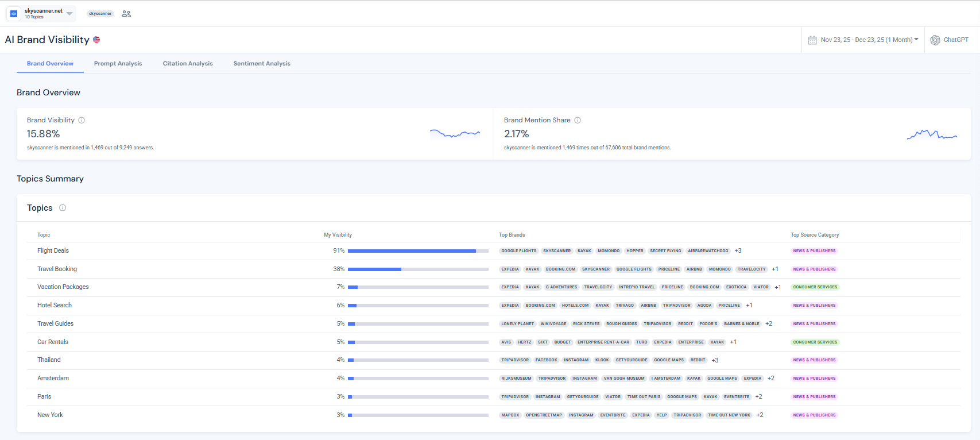This screenshot has width=980, height=440.
Task: Click the New York topic name
Action: tap(50, 415)
